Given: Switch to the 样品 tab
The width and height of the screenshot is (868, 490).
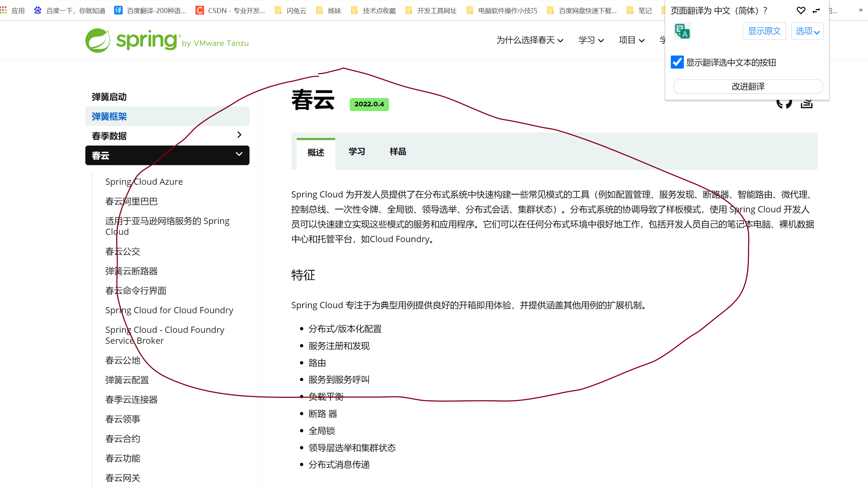Looking at the screenshot, I should [x=397, y=152].
